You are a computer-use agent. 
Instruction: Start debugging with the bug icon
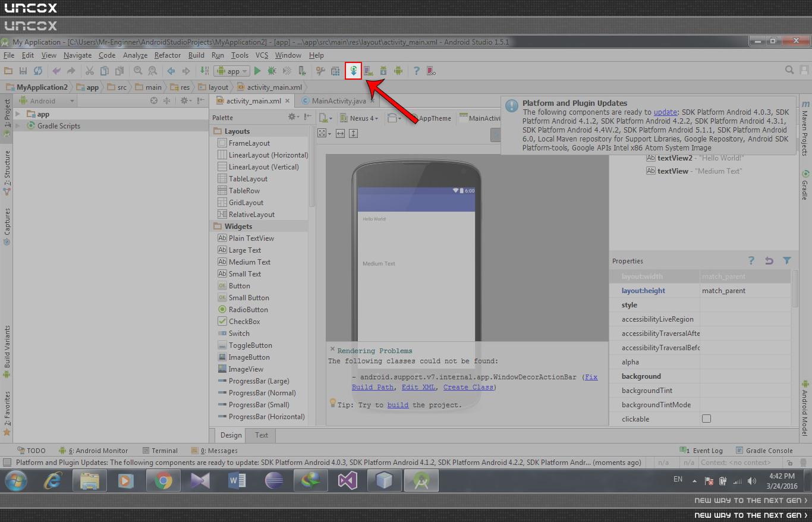272,71
